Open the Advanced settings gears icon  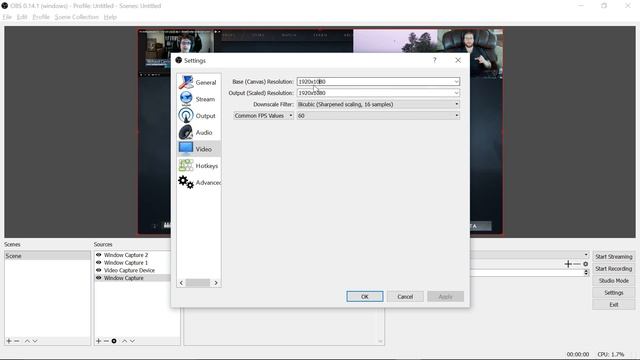[186, 182]
